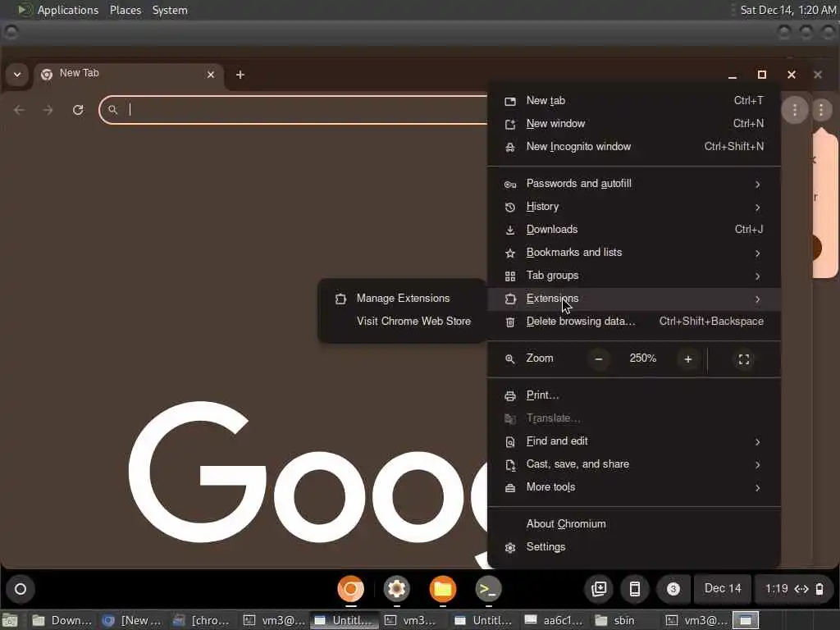Image resolution: width=840 pixels, height=630 pixels.
Task: Reload the page with the refresh icon
Action: pos(78,110)
